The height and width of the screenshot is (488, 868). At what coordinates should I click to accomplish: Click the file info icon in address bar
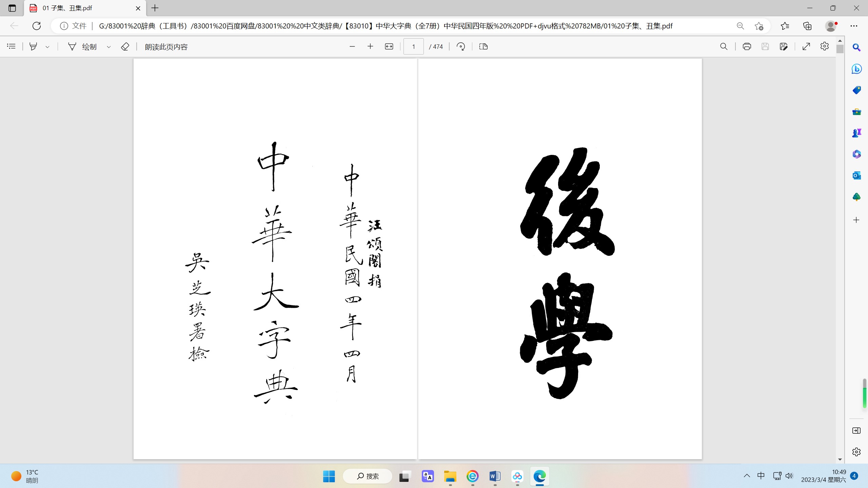64,26
